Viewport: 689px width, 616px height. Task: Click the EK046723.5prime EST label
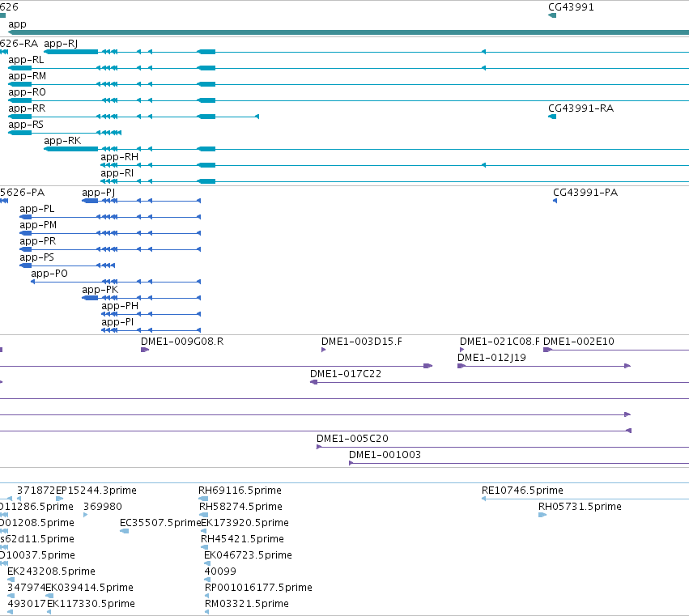(248, 555)
